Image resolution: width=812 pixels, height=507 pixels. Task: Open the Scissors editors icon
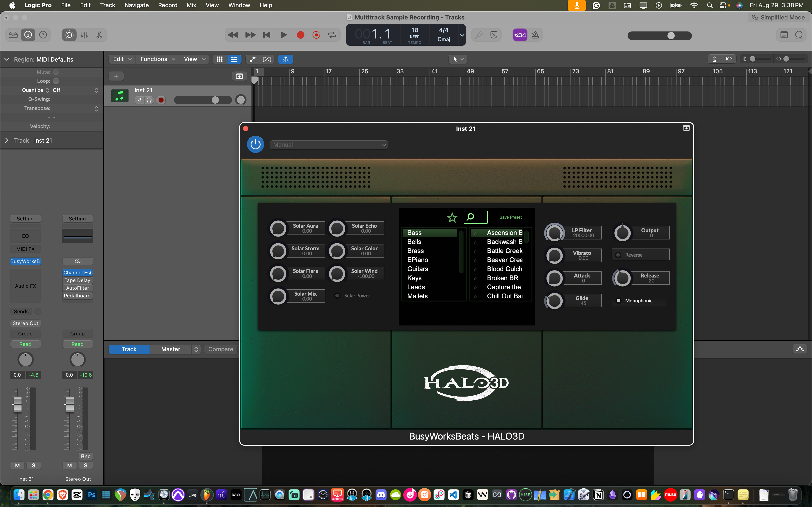pos(99,35)
